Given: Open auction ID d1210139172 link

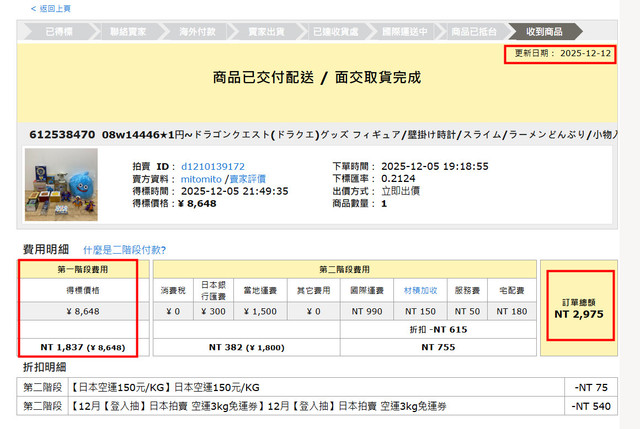Looking at the screenshot, I should click(x=213, y=167).
